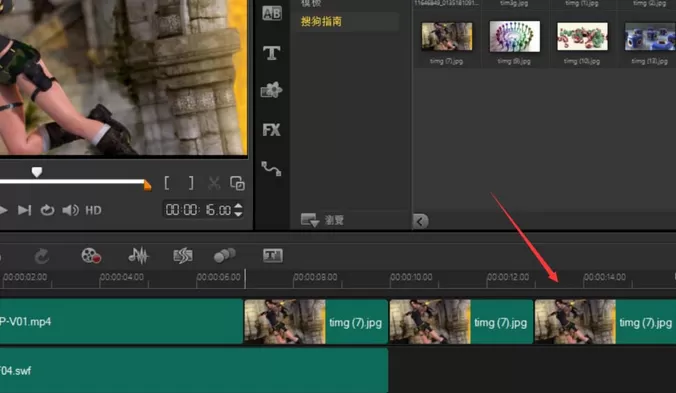
Task: Click the 00:00:12.00 ruler mark
Action: tap(508, 277)
